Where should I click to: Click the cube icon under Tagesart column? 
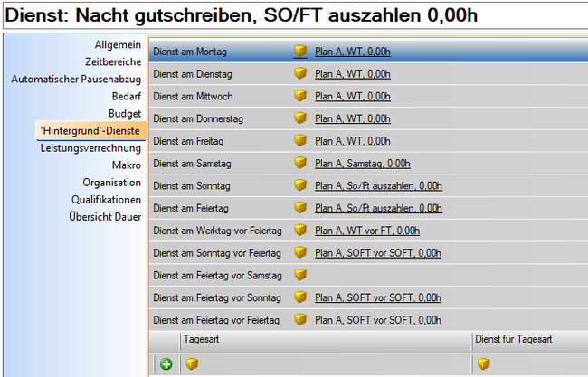tap(190, 364)
